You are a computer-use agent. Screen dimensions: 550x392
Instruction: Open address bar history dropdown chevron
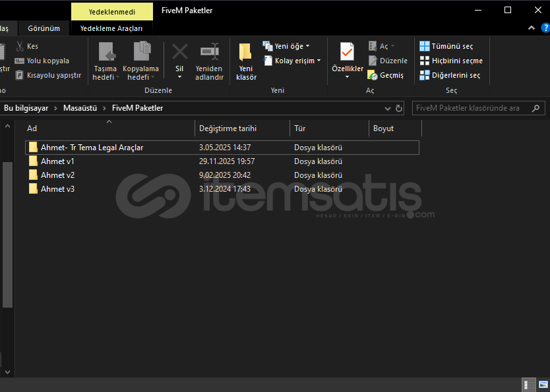[x=388, y=108]
